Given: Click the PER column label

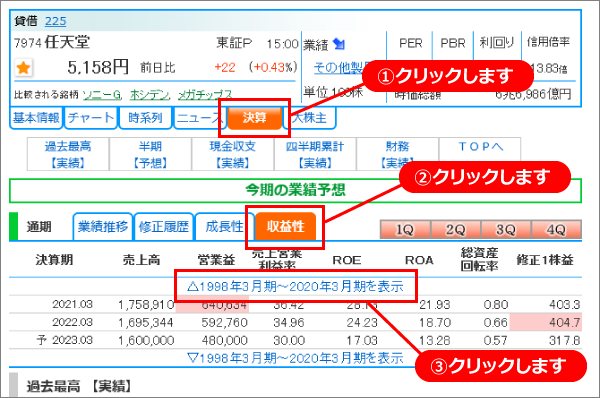Looking at the screenshot, I should [411, 43].
